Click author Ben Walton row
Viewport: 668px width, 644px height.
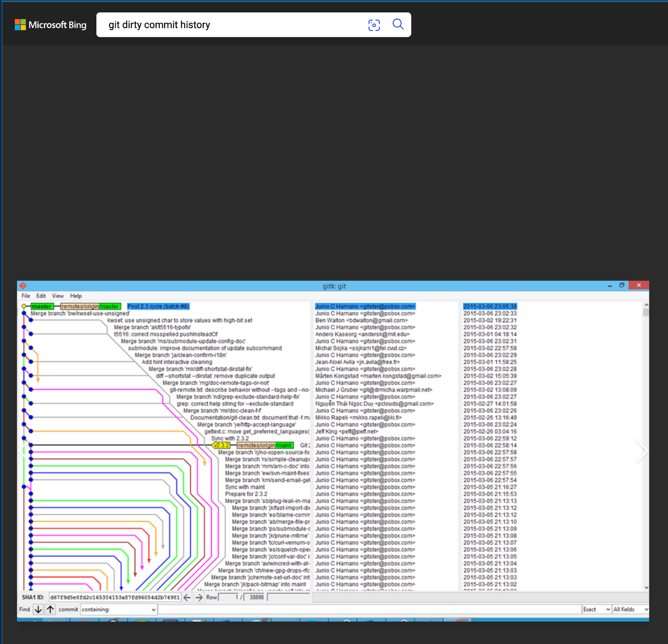click(361, 320)
